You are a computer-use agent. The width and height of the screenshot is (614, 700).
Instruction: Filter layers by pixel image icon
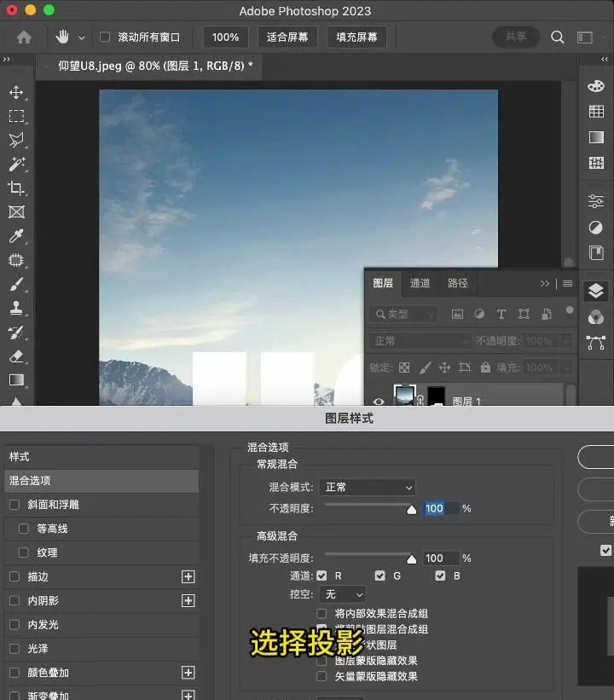point(457,315)
